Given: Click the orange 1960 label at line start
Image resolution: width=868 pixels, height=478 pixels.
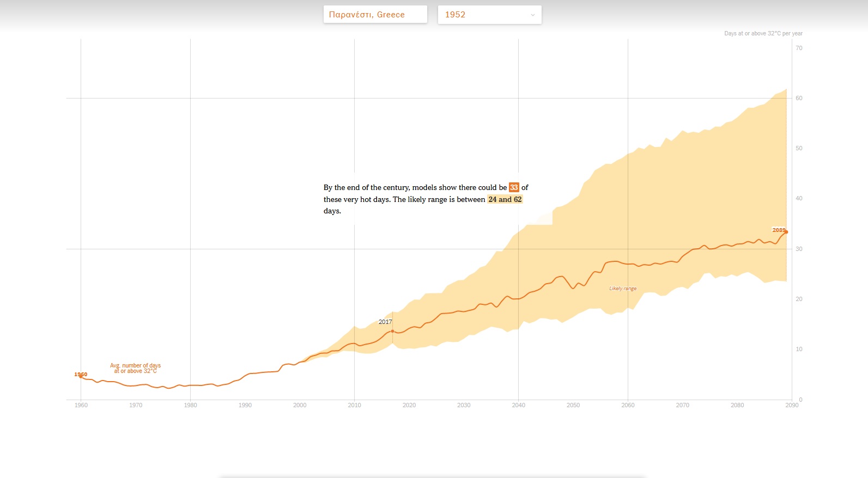Looking at the screenshot, I should pos(81,375).
